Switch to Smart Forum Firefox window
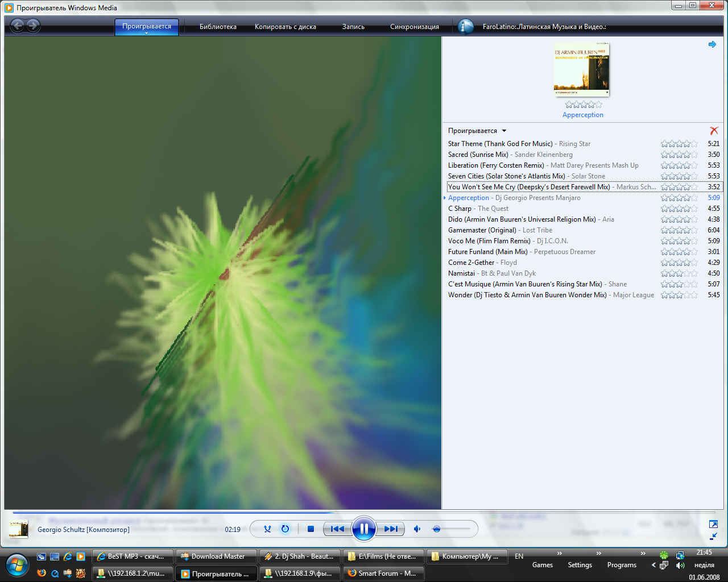Screen dimensions: 728x582 pos(382,573)
